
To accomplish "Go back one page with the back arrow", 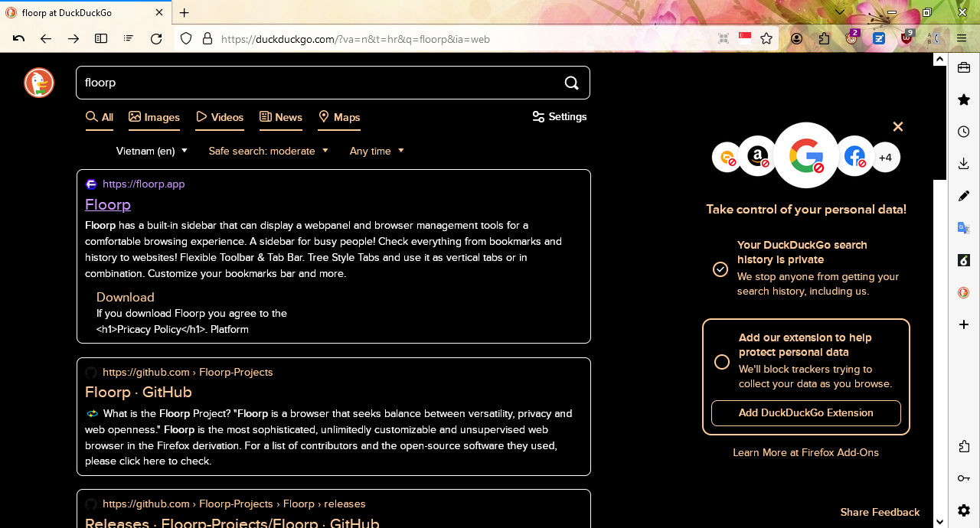I will click(x=46, y=38).
